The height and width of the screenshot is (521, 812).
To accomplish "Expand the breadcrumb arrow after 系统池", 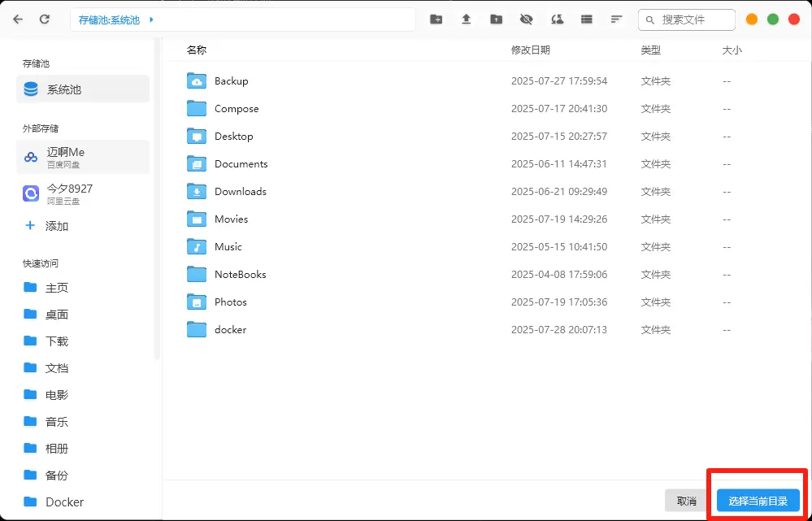I will point(151,20).
